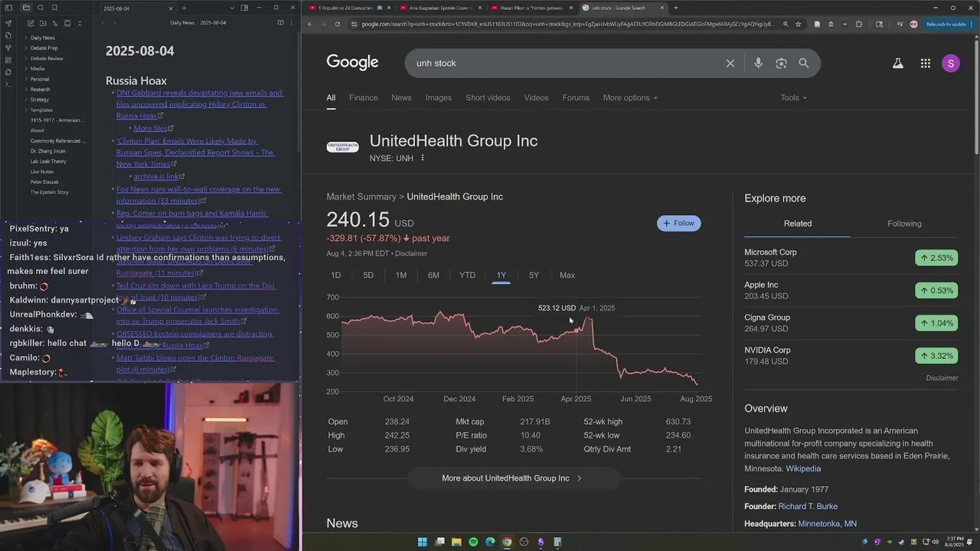Change sort order in Obsidian explorer

coord(54,24)
